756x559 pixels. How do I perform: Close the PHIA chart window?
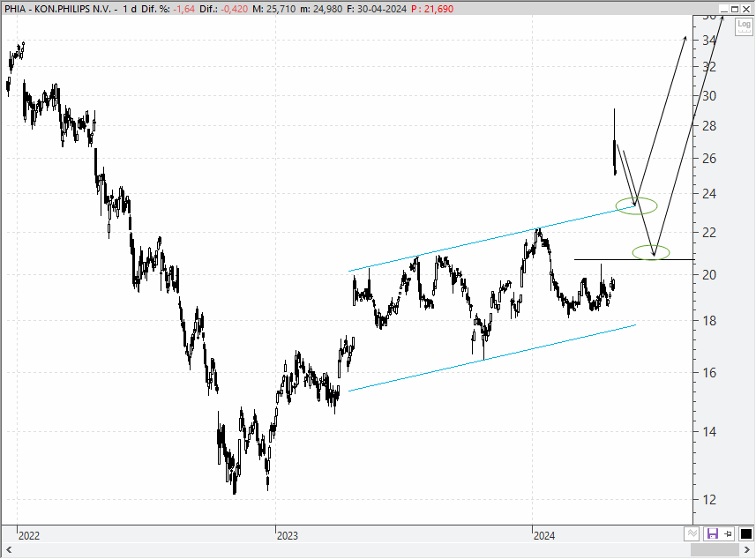pos(746,9)
